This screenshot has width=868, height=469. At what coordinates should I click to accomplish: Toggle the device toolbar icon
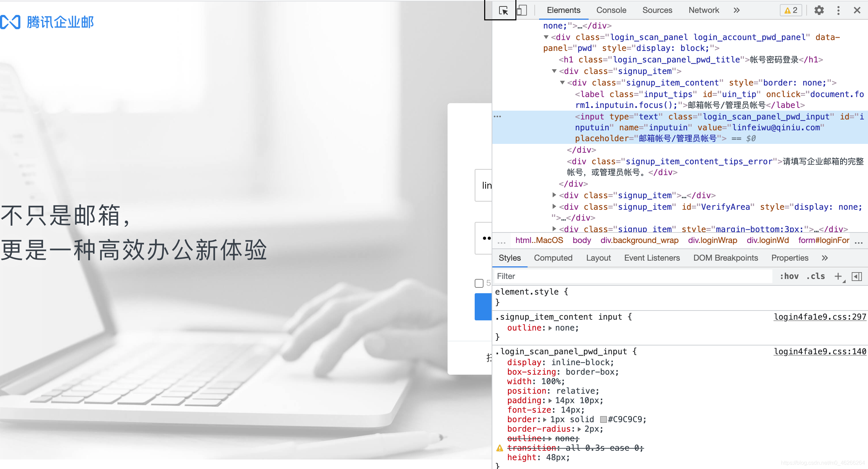[x=522, y=10]
